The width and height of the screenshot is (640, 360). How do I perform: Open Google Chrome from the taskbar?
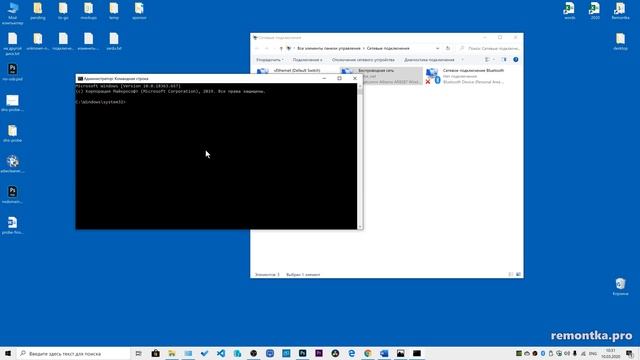368,353
